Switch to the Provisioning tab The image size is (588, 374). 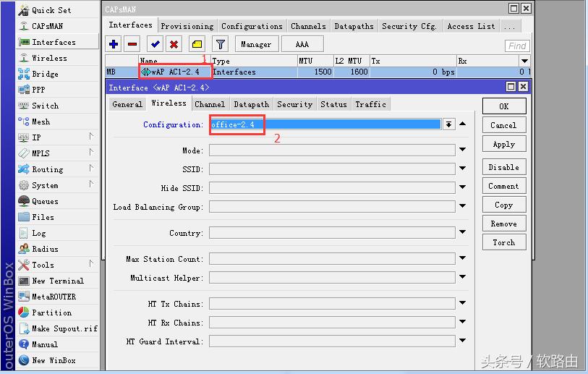click(187, 26)
